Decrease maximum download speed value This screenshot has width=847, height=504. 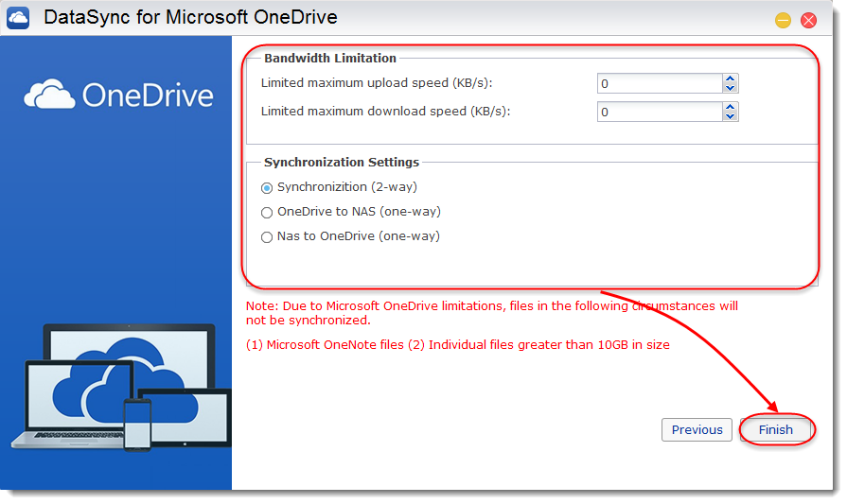point(731,116)
